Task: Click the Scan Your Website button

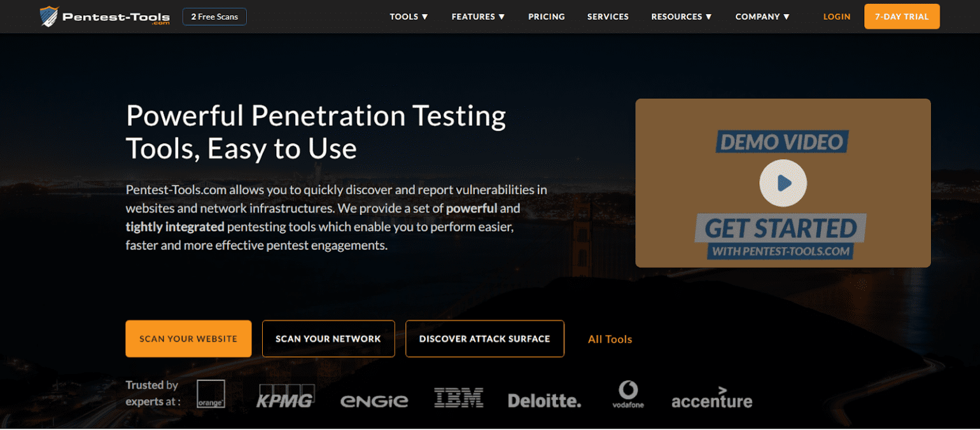Action: tap(188, 338)
